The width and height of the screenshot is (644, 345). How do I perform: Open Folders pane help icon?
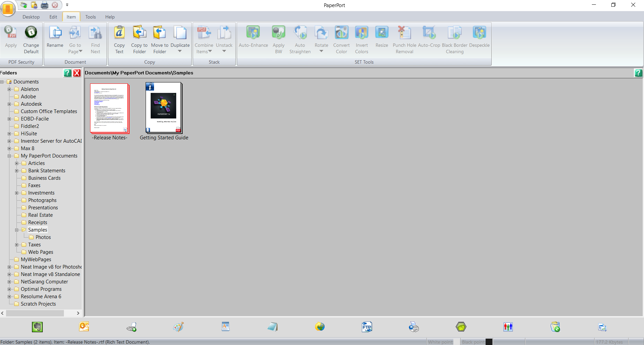tap(68, 73)
